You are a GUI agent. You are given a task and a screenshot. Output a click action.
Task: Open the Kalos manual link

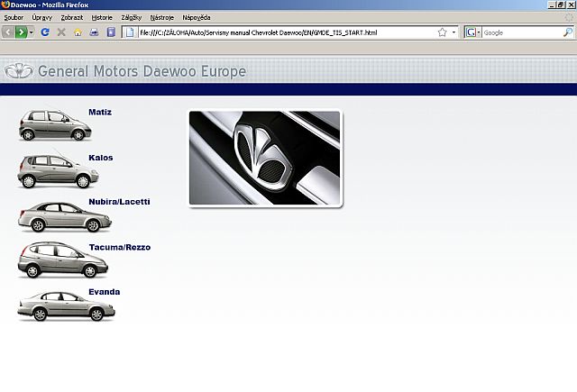tap(100, 158)
